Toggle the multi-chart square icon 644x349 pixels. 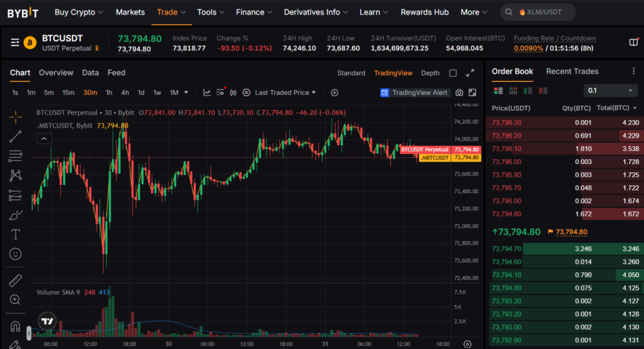tap(453, 73)
